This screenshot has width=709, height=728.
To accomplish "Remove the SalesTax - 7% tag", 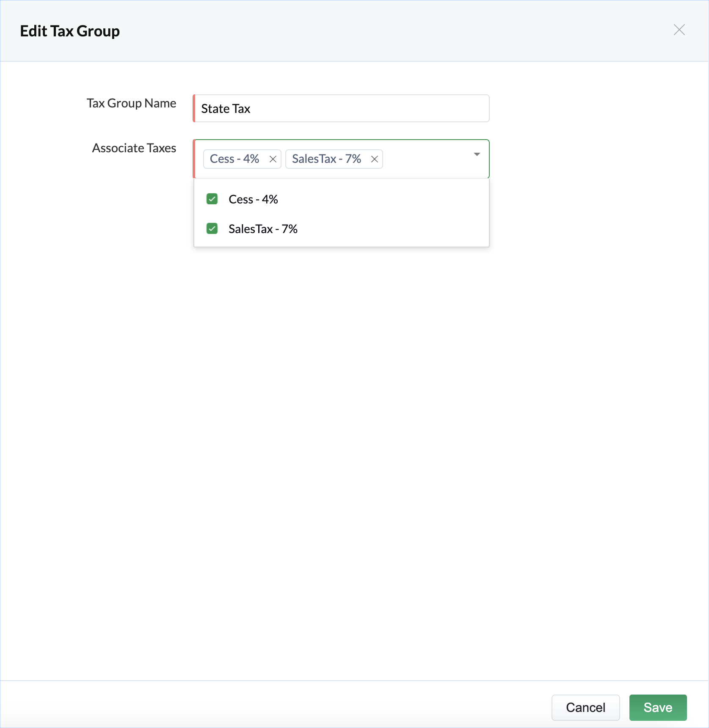I will point(375,159).
